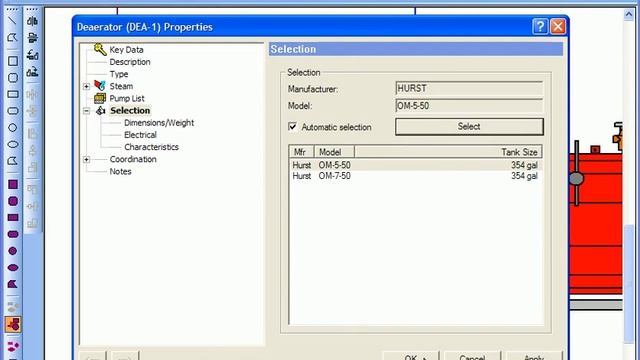Collapse the Selection tree node
The height and width of the screenshot is (360, 640).
pyautogui.click(x=87, y=111)
